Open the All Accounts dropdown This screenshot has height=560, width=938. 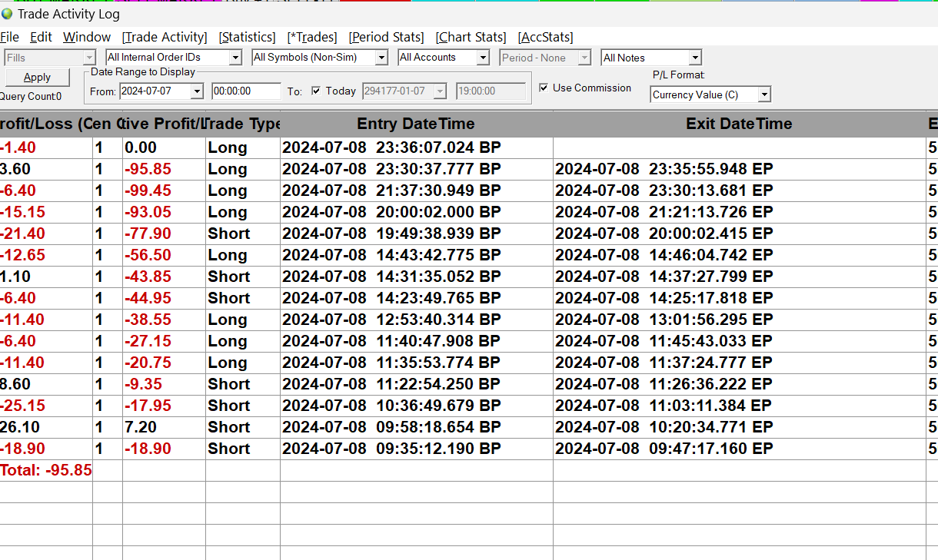pos(483,58)
